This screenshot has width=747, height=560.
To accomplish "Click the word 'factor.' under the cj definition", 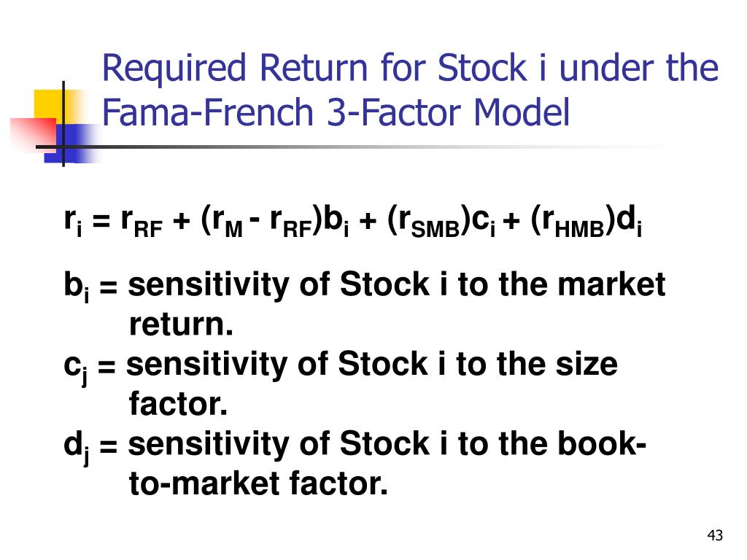I will tap(178, 404).
